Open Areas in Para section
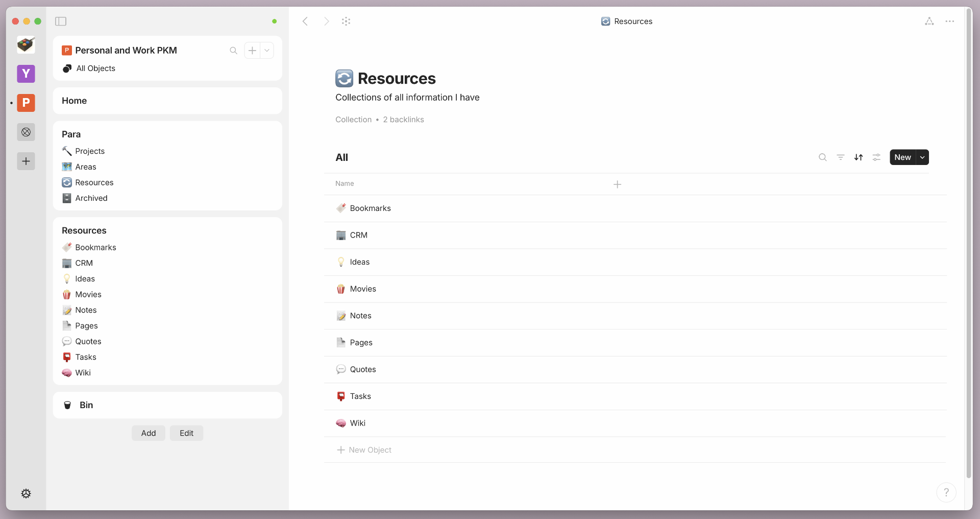This screenshot has width=980, height=519. coord(85,167)
